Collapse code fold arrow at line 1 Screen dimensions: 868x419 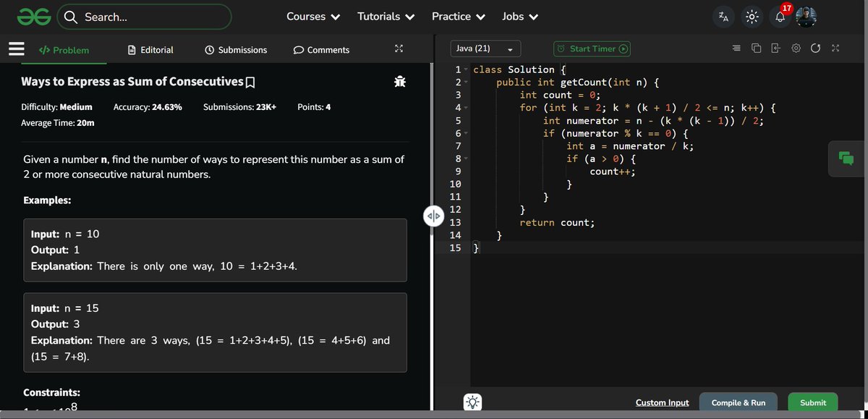467,69
